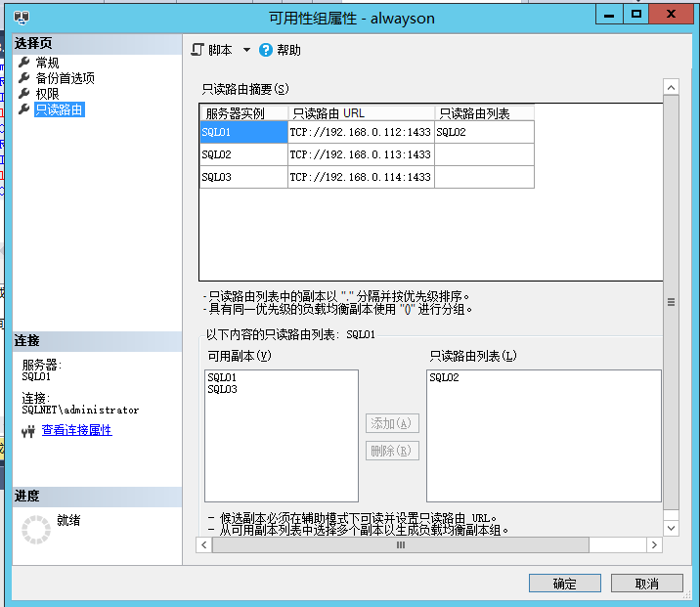This screenshot has width=700, height=607.
Task: Open the 常规 page
Action: point(47,63)
